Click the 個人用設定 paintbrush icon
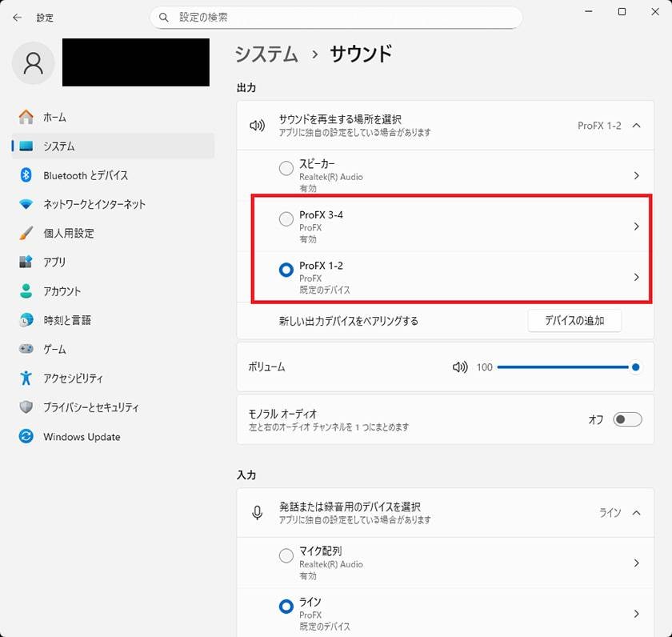Image resolution: width=672 pixels, height=637 pixels. click(26, 233)
